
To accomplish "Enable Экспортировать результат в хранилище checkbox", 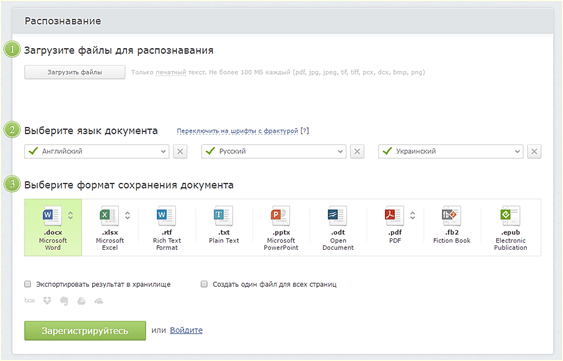I will 28,284.
